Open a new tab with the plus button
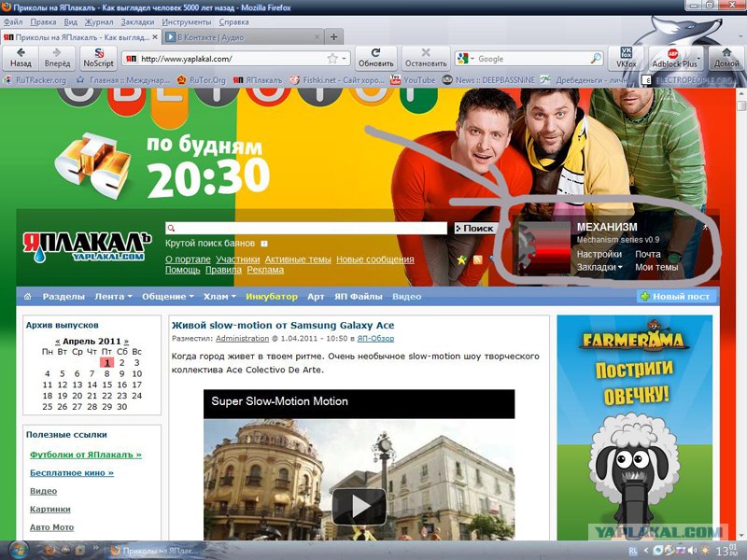This screenshot has width=747, height=560. 334,36
